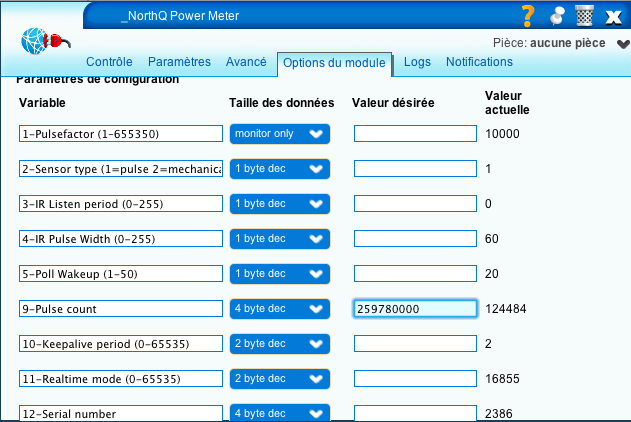Open data size dropdown for 1-Pulsefactor
The height and width of the screenshot is (422, 631).
pyautogui.click(x=280, y=134)
